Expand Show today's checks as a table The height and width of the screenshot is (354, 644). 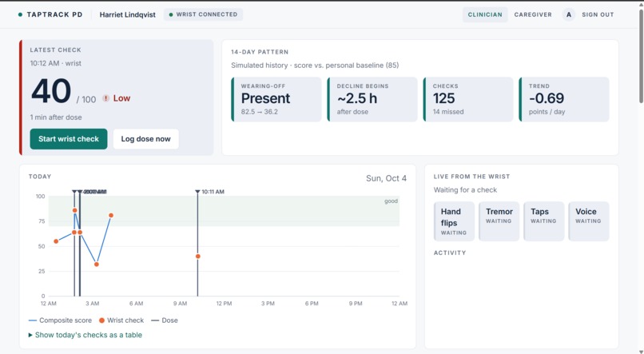click(85, 335)
